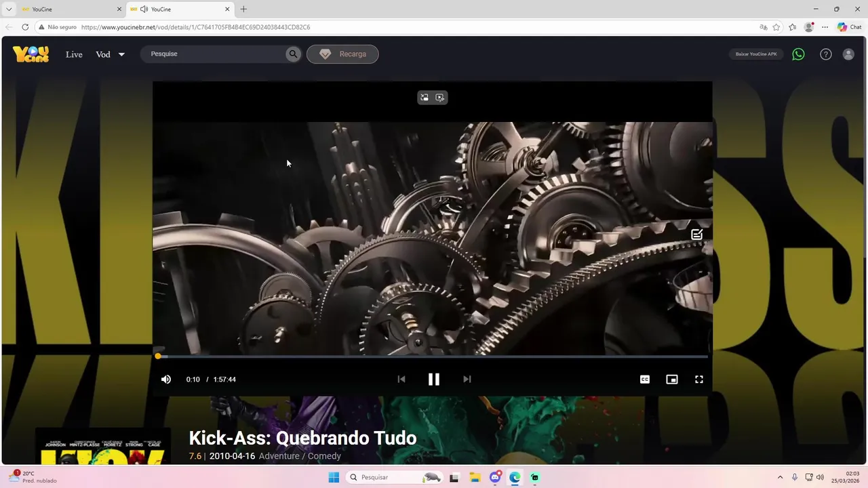
Task: Go back in the browser
Action: click(x=9, y=27)
